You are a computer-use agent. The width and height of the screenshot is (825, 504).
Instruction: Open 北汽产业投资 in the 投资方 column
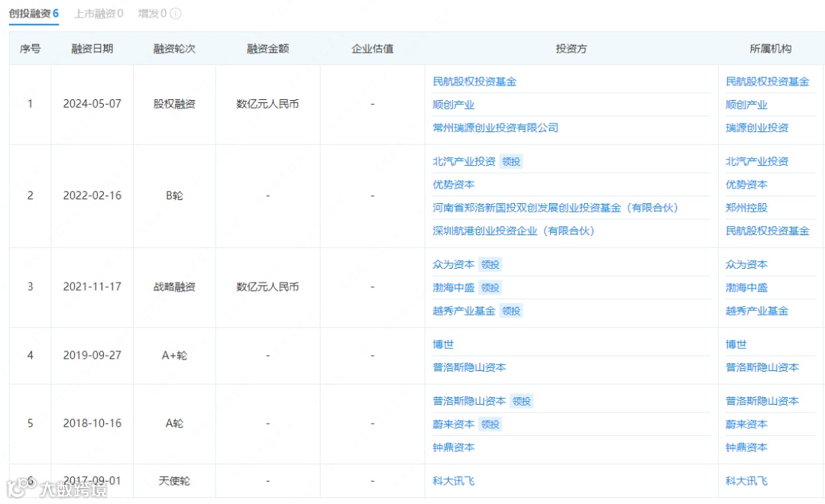point(464,162)
